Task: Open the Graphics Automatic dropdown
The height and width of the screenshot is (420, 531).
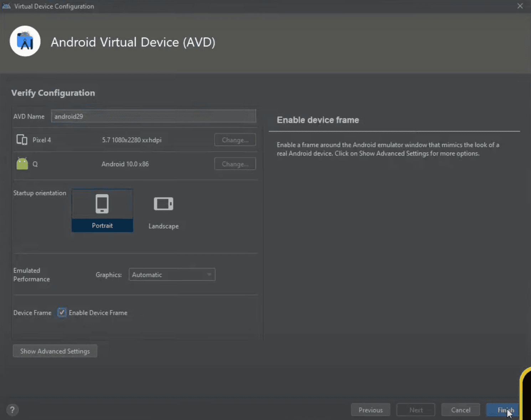Action: [x=172, y=275]
